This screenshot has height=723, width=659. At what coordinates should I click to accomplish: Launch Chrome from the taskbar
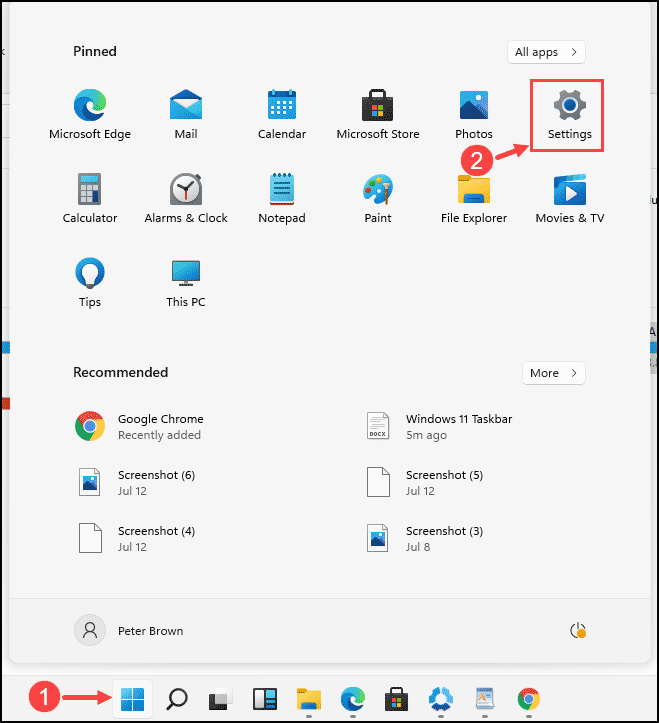[x=528, y=699]
